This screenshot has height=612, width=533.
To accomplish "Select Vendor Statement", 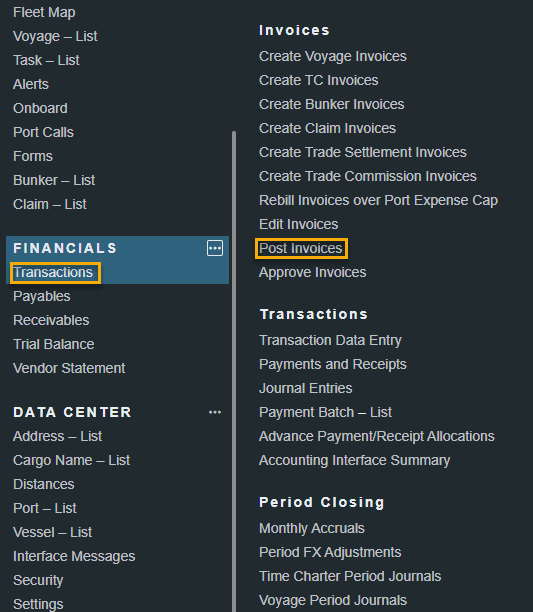I will coord(69,368).
